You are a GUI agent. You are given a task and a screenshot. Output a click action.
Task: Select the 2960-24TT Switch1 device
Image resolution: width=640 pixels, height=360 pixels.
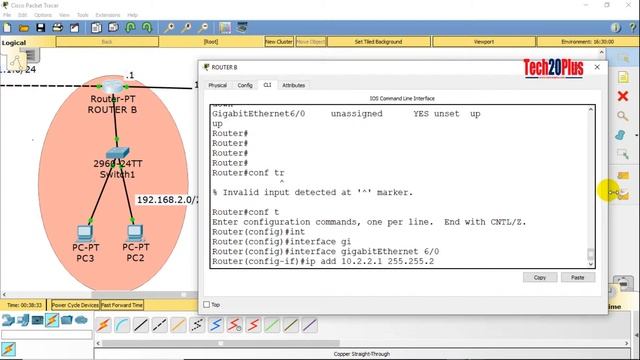click(x=118, y=153)
